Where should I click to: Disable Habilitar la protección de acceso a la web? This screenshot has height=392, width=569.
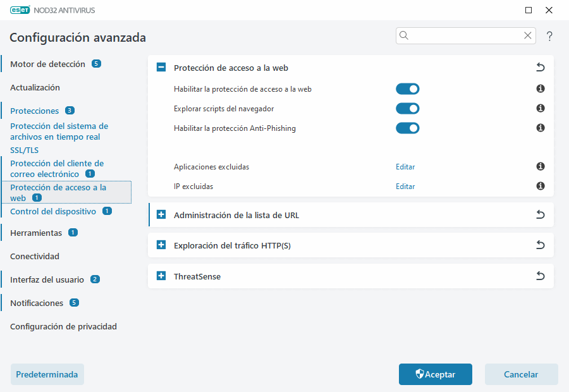(x=407, y=89)
